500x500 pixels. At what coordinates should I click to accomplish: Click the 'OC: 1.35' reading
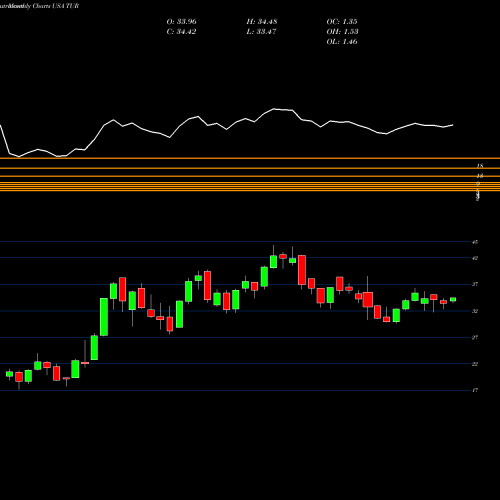pyautogui.click(x=342, y=22)
